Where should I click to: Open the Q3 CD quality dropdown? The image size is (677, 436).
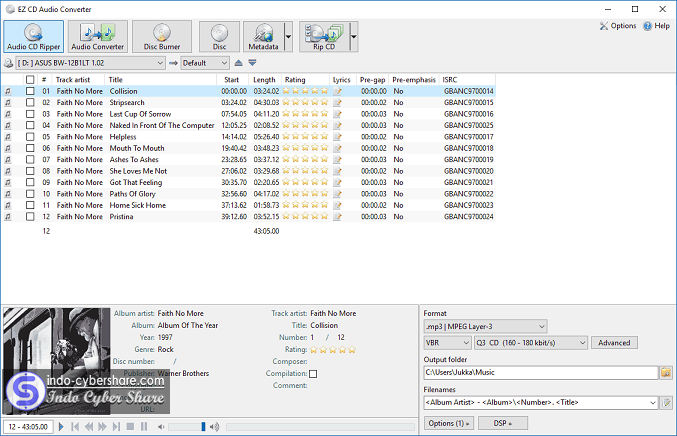(531, 343)
